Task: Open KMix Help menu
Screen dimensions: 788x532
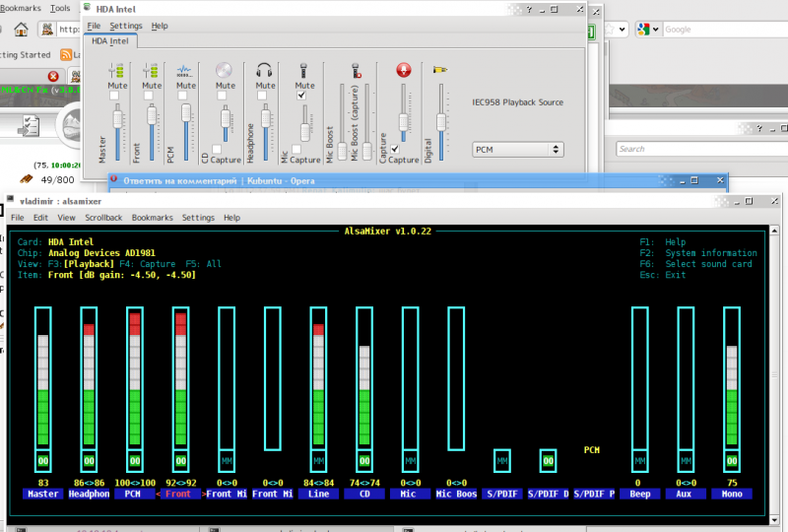Action: coord(160,26)
